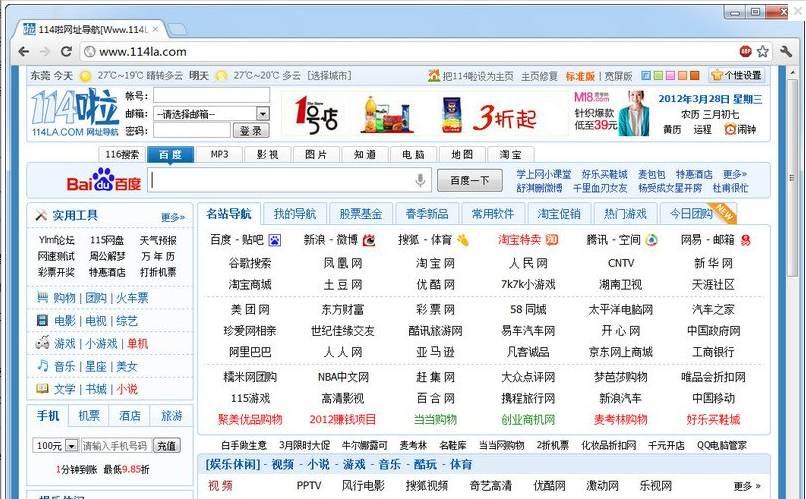Screen dimensions: 806x499
Task: Open the 100元 recharge amount dropdown
Action: click(55, 446)
